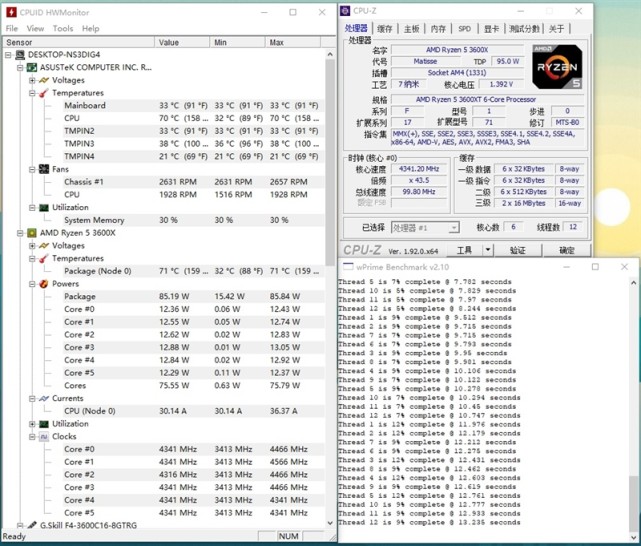
Task: Open the Help menu in HWMonitor
Action: pyautogui.click(x=90, y=29)
